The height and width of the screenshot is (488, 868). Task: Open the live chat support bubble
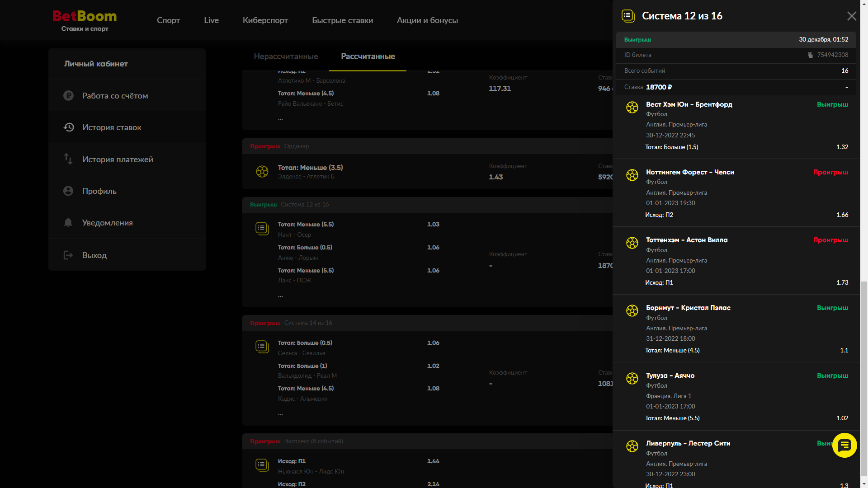coord(844,446)
